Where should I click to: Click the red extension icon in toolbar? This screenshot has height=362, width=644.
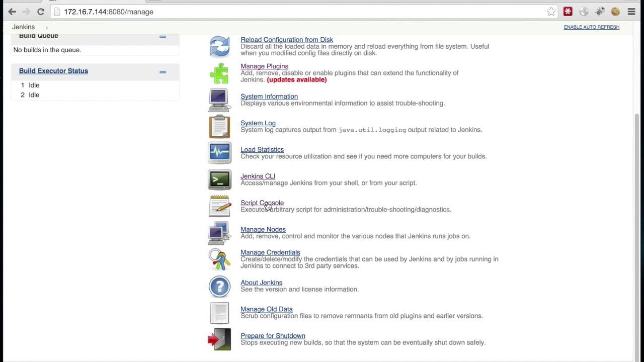coord(568,12)
